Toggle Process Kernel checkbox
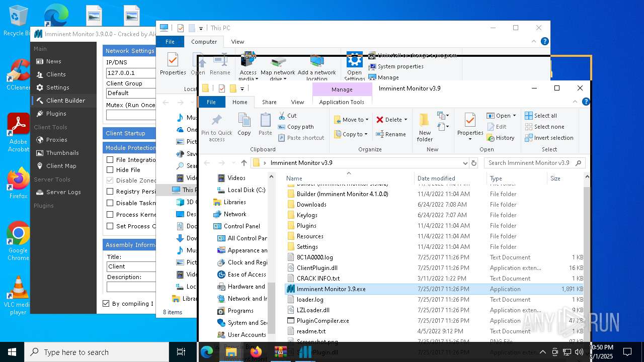 pos(110,214)
